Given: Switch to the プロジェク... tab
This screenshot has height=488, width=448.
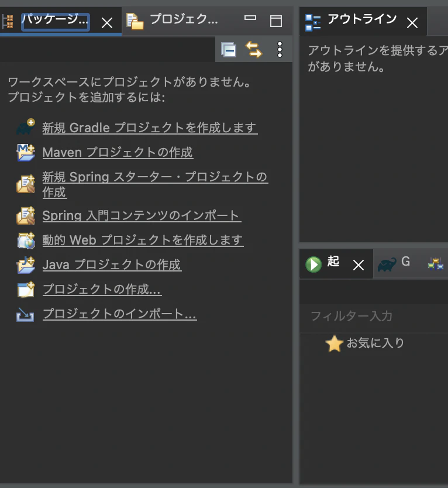Looking at the screenshot, I should [184, 19].
